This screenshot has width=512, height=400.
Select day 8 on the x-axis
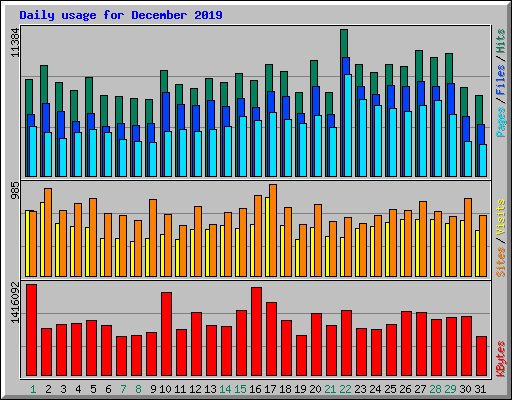138,389
